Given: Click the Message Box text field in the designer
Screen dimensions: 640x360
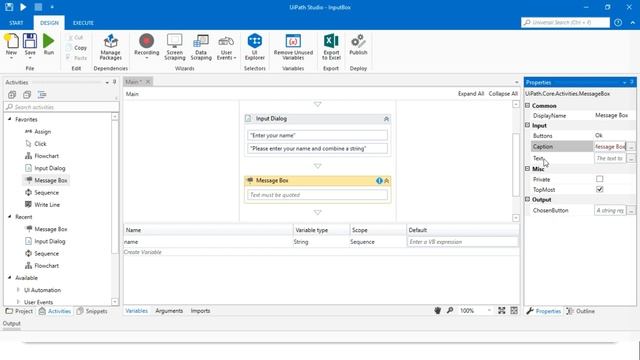Looking at the screenshot, I should pos(317,195).
